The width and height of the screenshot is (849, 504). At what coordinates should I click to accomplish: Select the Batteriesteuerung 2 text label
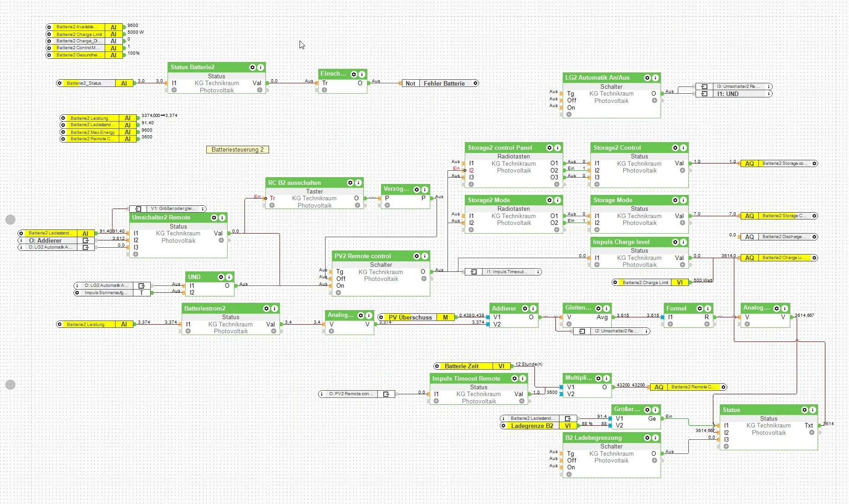pos(238,150)
